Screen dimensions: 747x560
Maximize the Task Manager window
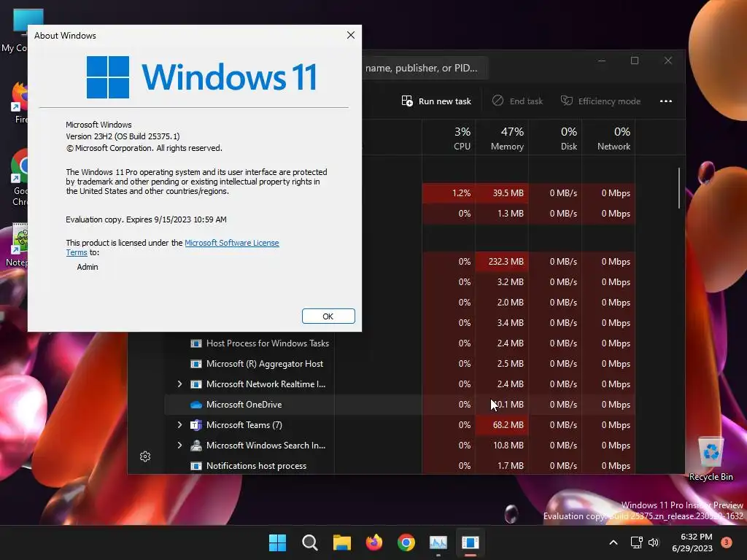coord(635,61)
